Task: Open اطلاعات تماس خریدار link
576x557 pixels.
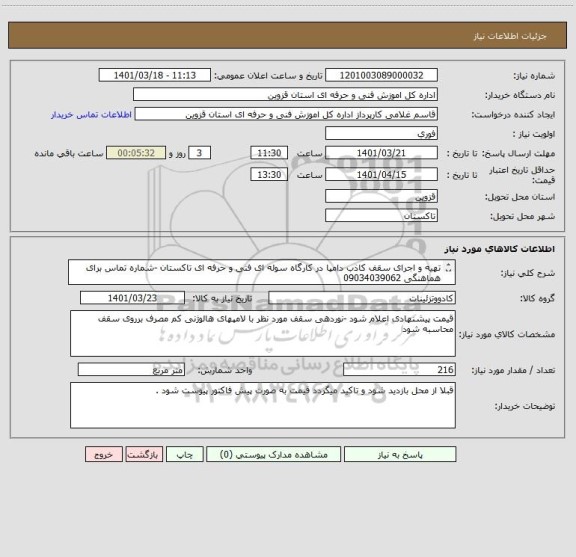Action: coord(91,115)
